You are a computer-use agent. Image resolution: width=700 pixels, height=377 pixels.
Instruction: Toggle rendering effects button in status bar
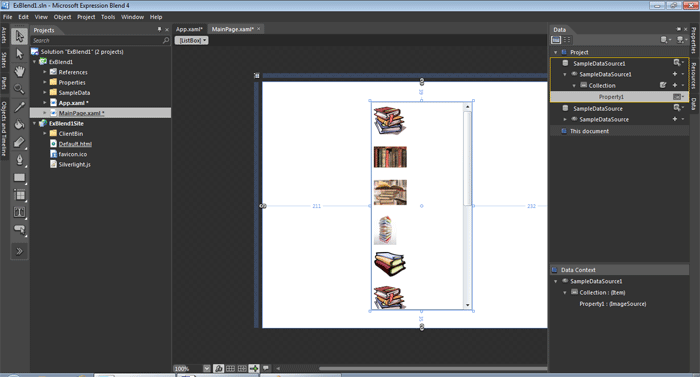(x=218, y=369)
